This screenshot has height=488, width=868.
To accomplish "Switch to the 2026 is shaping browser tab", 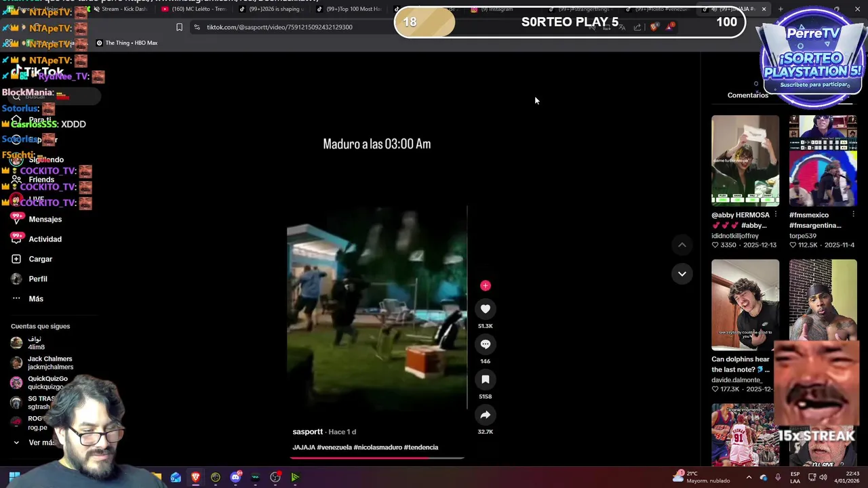I will (x=273, y=9).
